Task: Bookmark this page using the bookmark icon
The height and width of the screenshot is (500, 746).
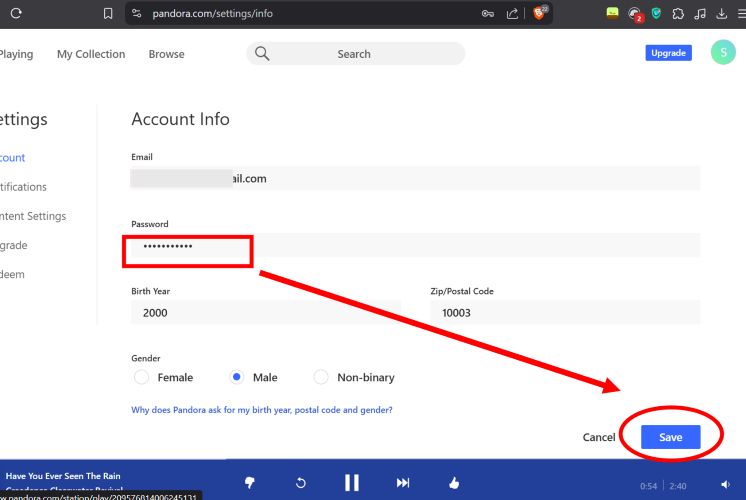Action: coord(108,14)
